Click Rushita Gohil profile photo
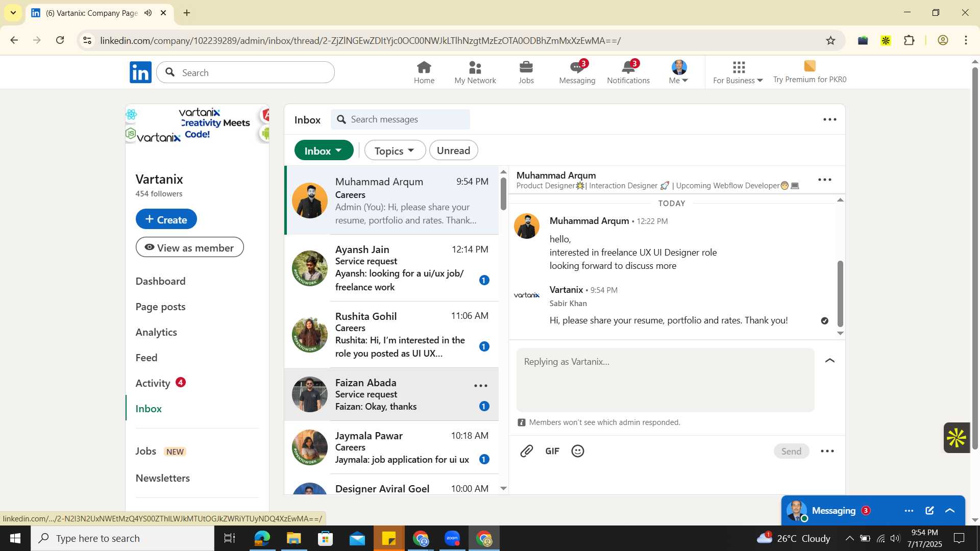980x551 pixels. click(310, 335)
